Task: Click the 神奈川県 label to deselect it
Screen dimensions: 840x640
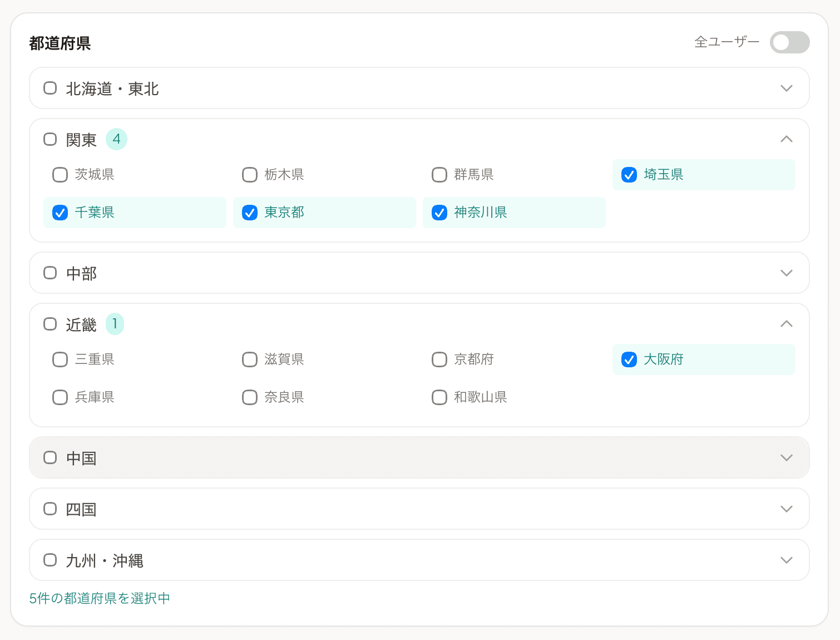Action: 480,213
